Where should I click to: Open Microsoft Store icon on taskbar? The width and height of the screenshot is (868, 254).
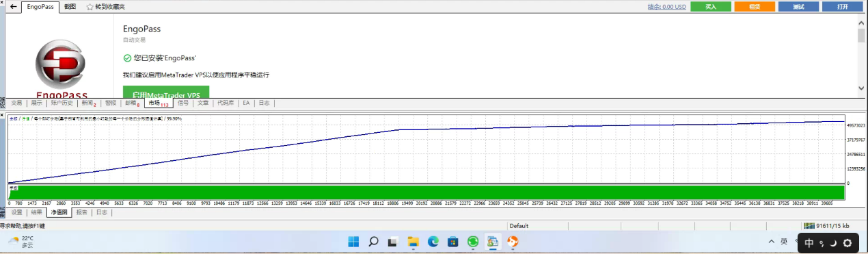tap(452, 242)
